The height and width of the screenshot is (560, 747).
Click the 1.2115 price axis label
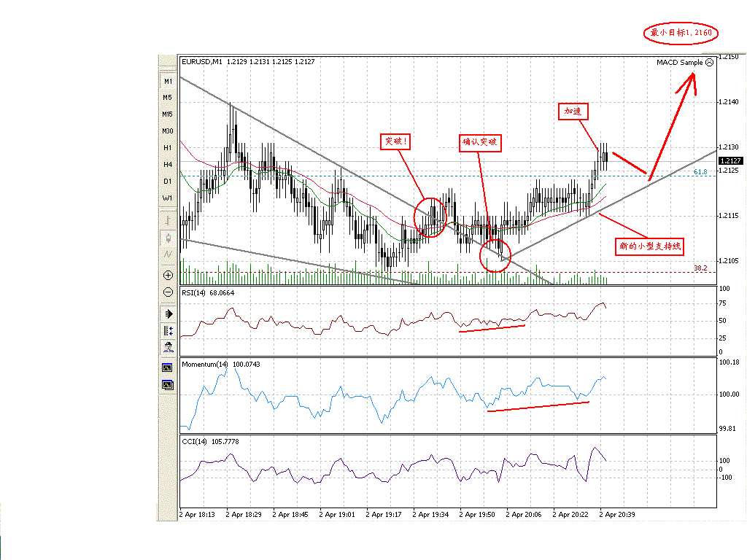tap(729, 216)
